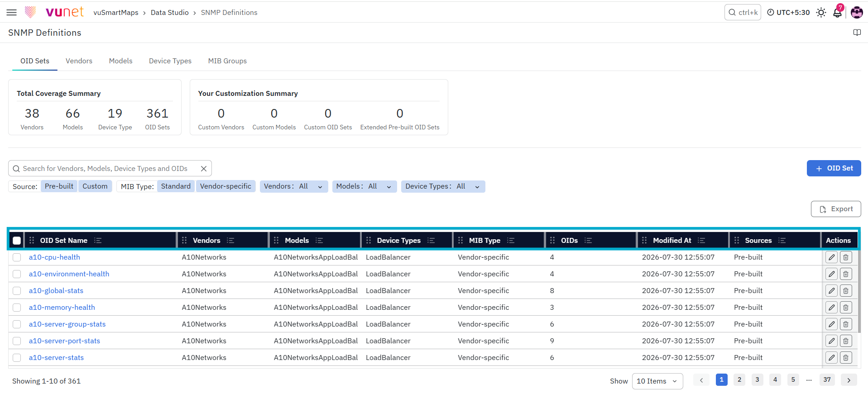
Task: Select the a10-server-port-stats row checkbox
Action: tap(17, 341)
